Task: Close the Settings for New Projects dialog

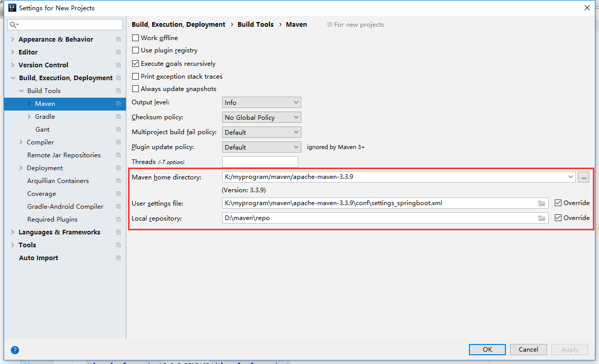Action: [x=587, y=8]
